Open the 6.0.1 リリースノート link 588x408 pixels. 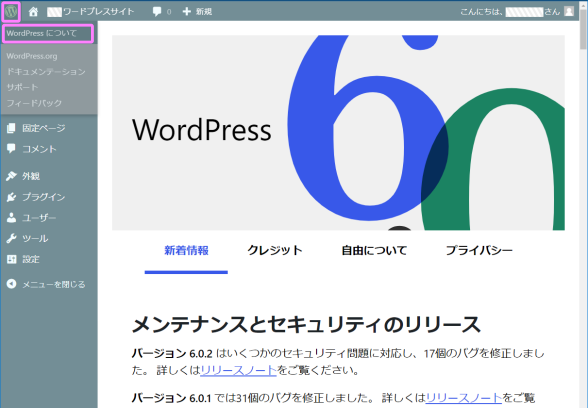coord(464,398)
